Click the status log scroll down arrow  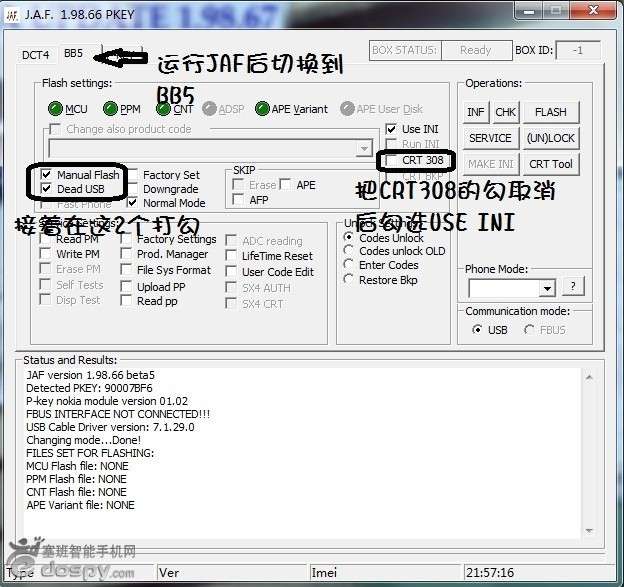(x=589, y=530)
